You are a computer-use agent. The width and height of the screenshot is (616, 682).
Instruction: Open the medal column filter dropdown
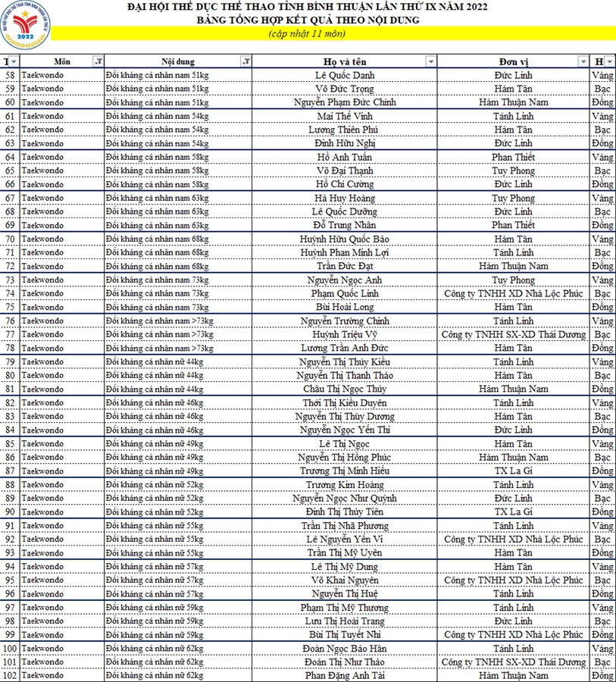(610, 61)
